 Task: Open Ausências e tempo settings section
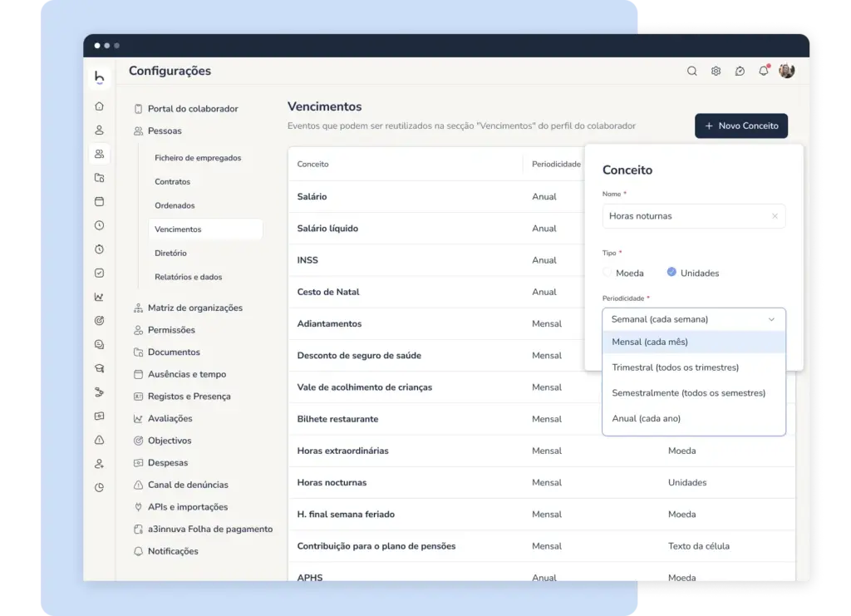click(x=187, y=374)
